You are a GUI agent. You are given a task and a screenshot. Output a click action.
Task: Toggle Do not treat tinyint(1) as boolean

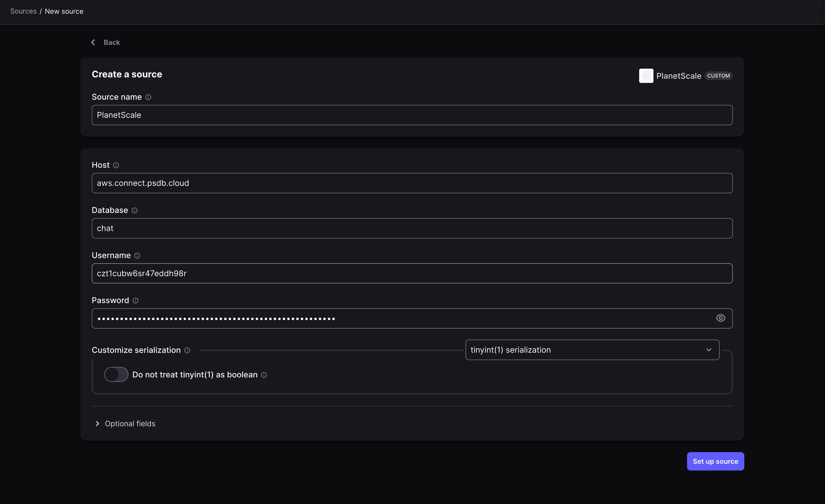click(x=116, y=374)
